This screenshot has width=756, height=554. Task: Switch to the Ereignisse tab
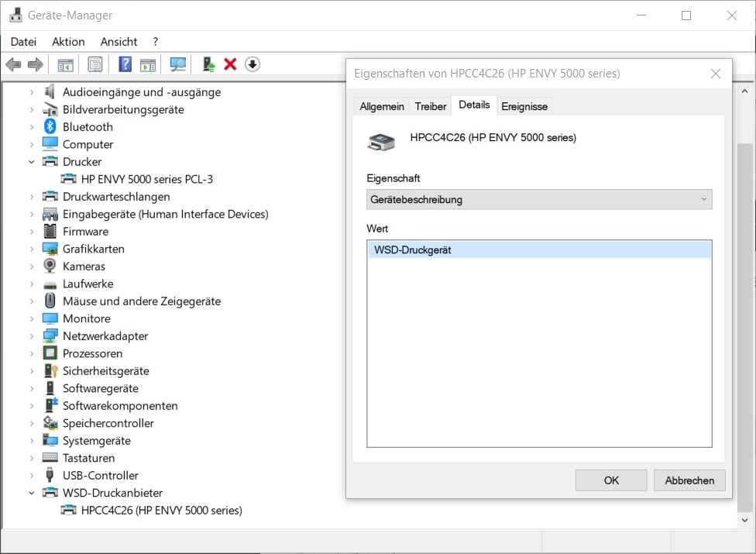tap(524, 107)
